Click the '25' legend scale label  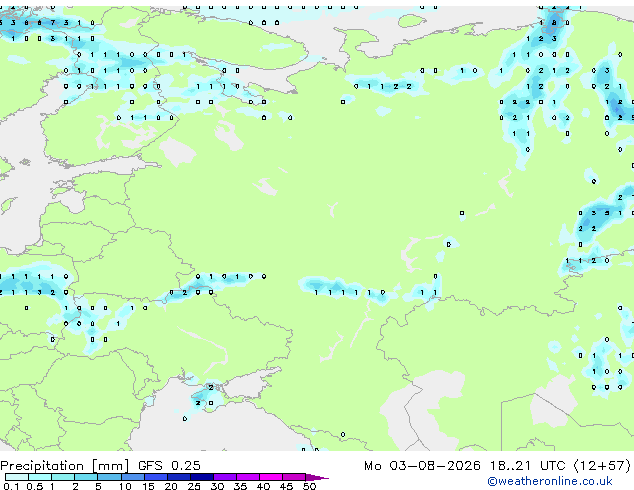tap(194, 486)
